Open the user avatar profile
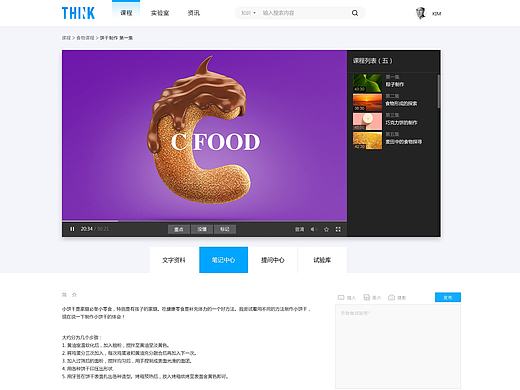This screenshot has width=520, height=390. (x=421, y=13)
